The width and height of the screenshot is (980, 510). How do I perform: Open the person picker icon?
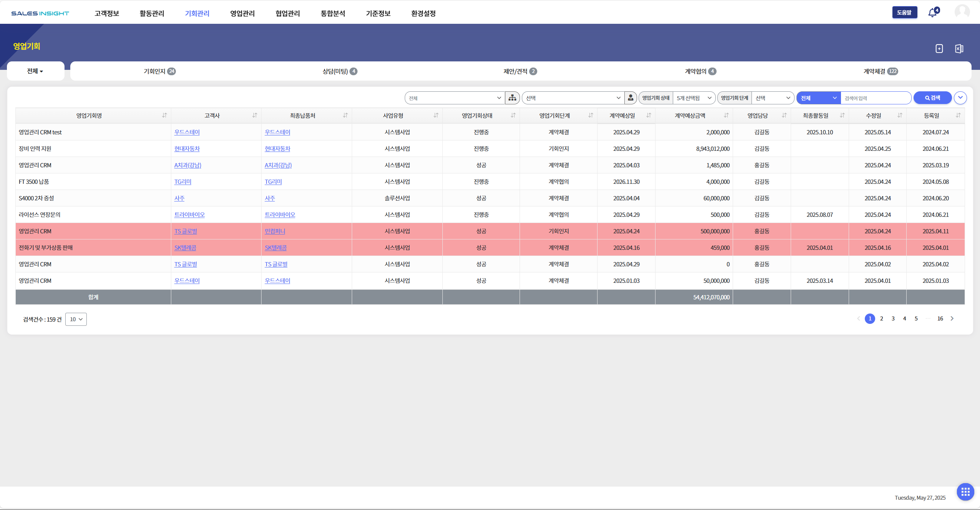[631, 98]
